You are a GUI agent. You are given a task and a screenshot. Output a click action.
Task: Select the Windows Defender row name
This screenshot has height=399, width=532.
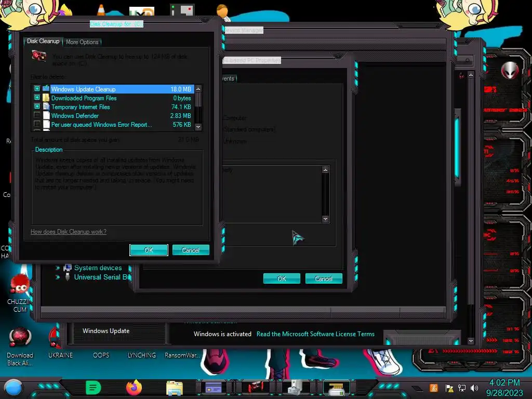pos(75,116)
